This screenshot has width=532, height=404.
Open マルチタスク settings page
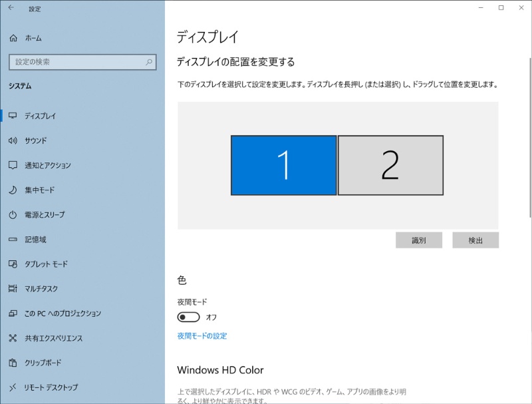41,289
